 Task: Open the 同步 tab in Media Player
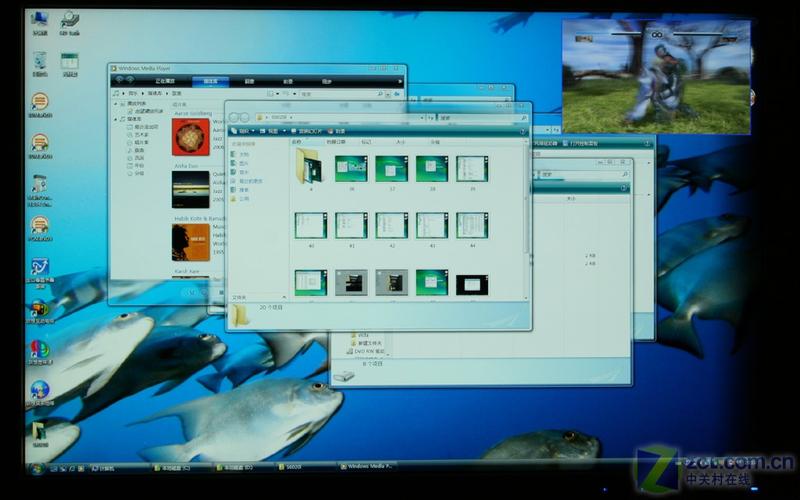tap(327, 81)
